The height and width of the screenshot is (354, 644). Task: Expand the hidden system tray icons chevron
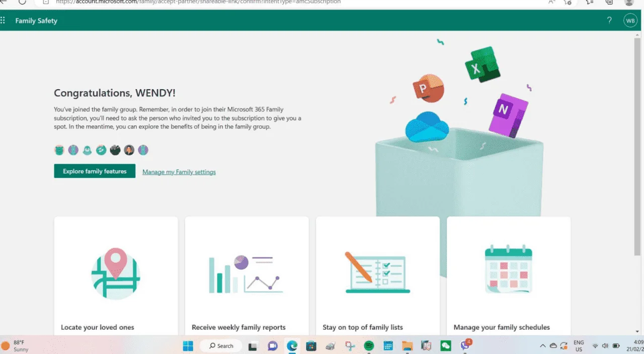pyautogui.click(x=542, y=346)
